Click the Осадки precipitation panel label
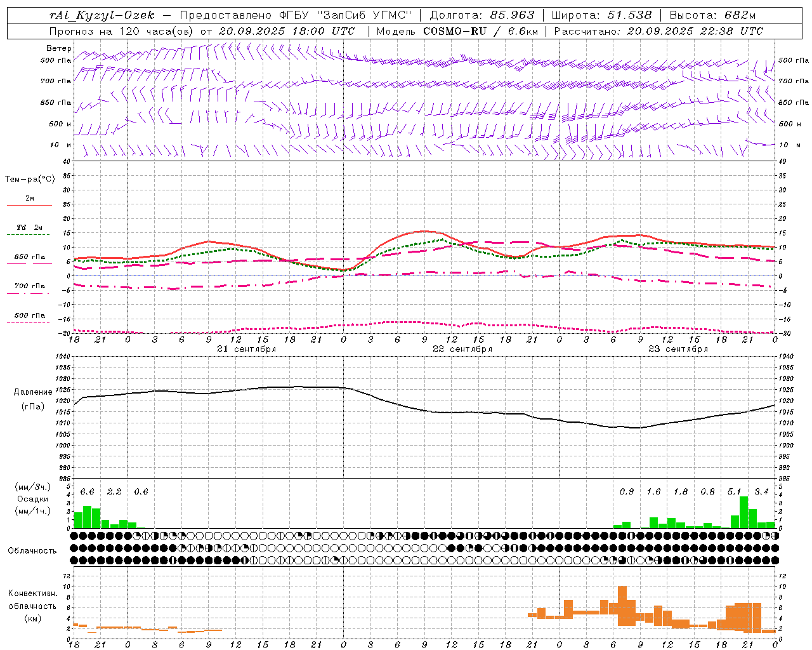Viewport: 812px width, 650px height. coord(33,499)
